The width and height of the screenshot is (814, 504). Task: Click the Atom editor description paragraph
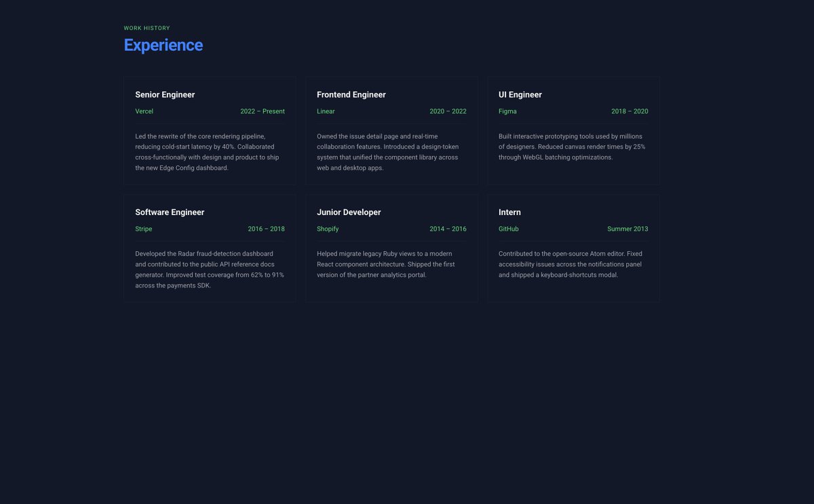pyautogui.click(x=573, y=265)
